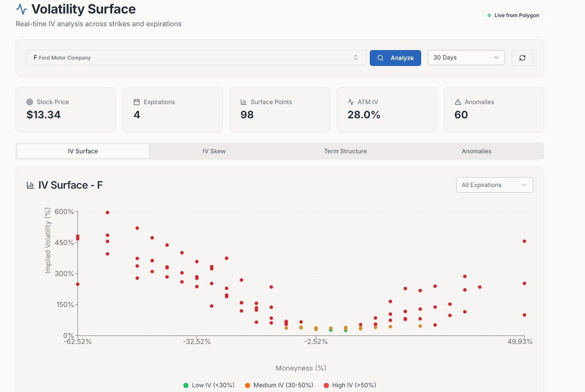Switch to the IV Skew tab
The image size is (585, 392).
214,151
